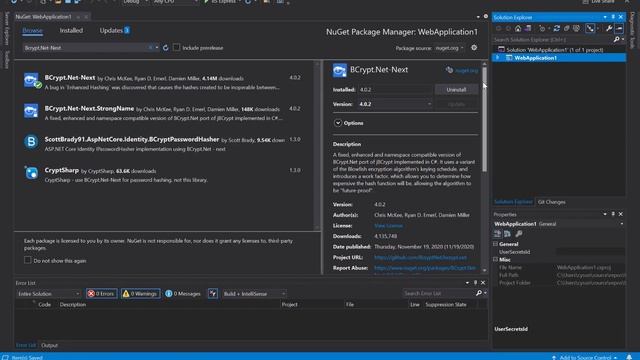The height and width of the screenshot is (360, 640).
Task: Open the Version 4.0.2 dropdown
Action: [x=395, y=104]
